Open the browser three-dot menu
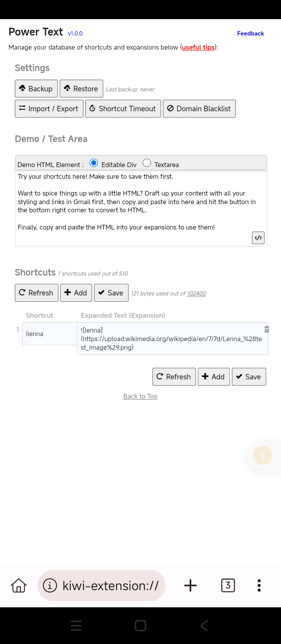This screenshot has height=644, width=281. [259, 585]
